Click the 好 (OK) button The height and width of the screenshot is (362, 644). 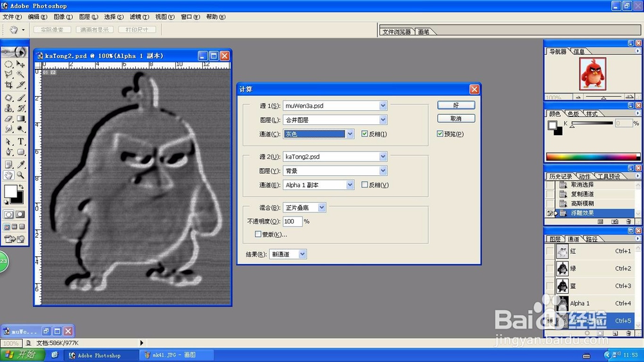(x=456, y=105)
